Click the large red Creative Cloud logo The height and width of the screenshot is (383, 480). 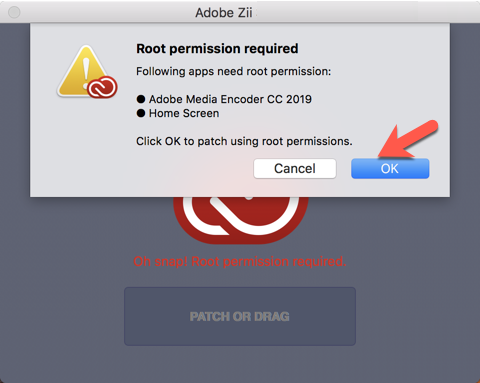click(241, 219)
